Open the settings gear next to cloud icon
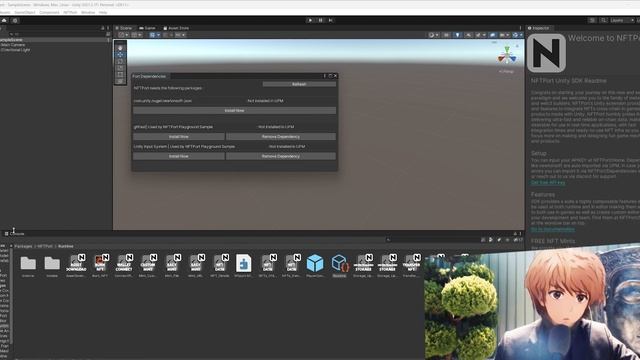This screenshot has height=360, width=640. 16,20
